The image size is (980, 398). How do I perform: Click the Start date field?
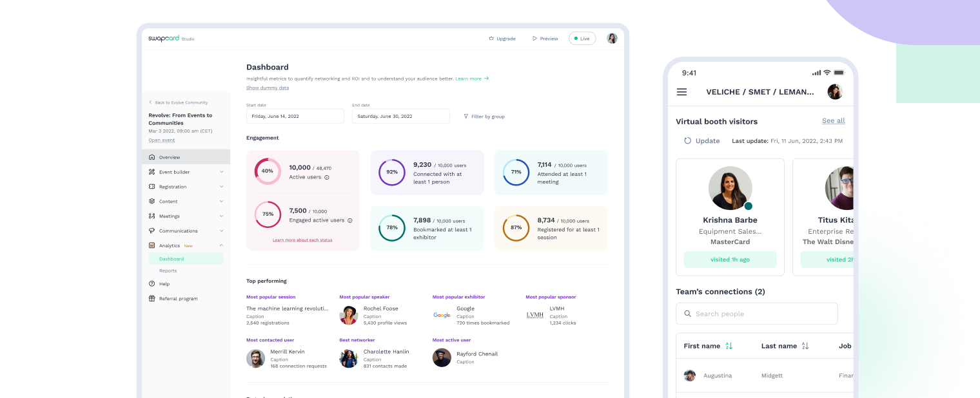295,117
